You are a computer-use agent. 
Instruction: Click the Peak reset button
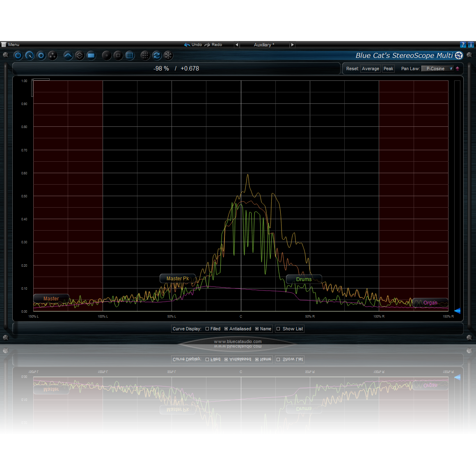click(388, 69)
